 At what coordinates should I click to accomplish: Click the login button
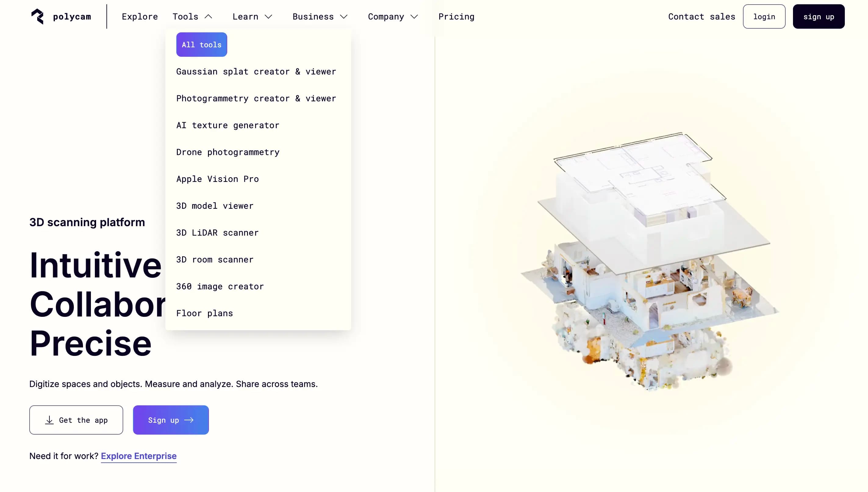764,16
